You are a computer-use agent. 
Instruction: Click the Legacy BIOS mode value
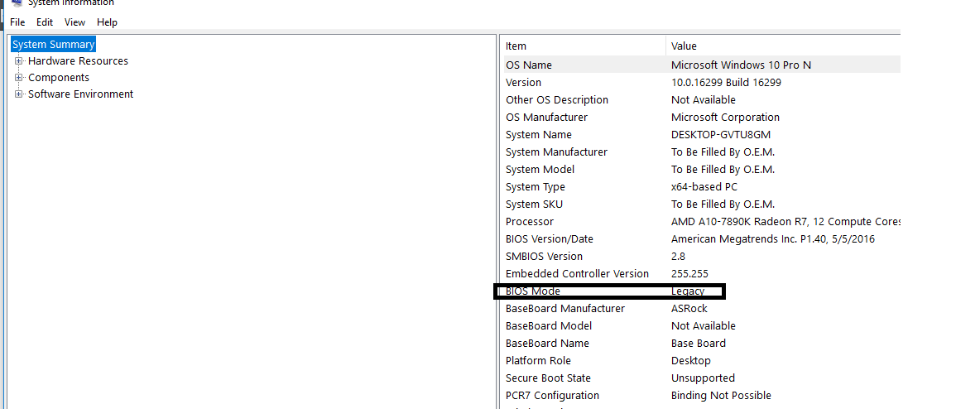pos(688,291)
